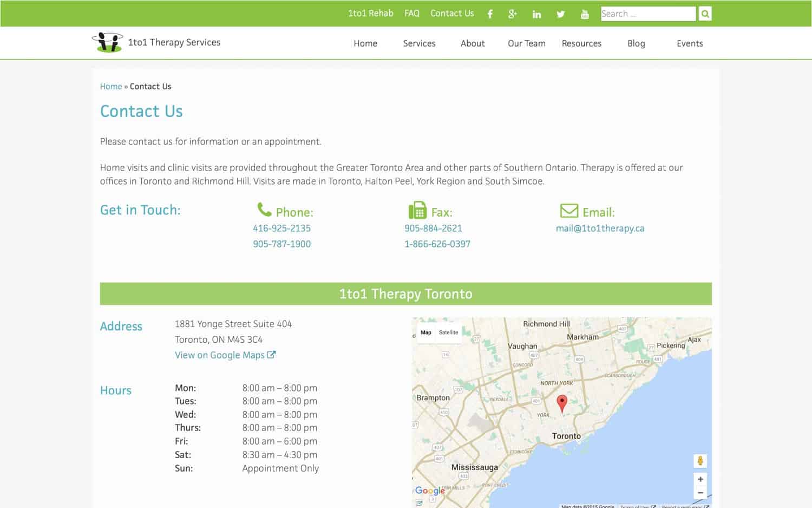Zoom in on the map

[x=700, y=479]
